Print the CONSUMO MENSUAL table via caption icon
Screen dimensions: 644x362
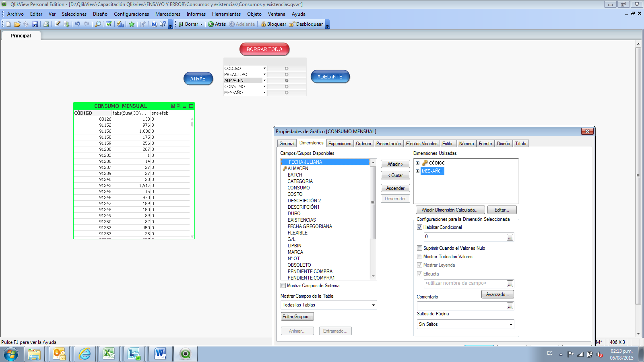[x=173, y=106]
